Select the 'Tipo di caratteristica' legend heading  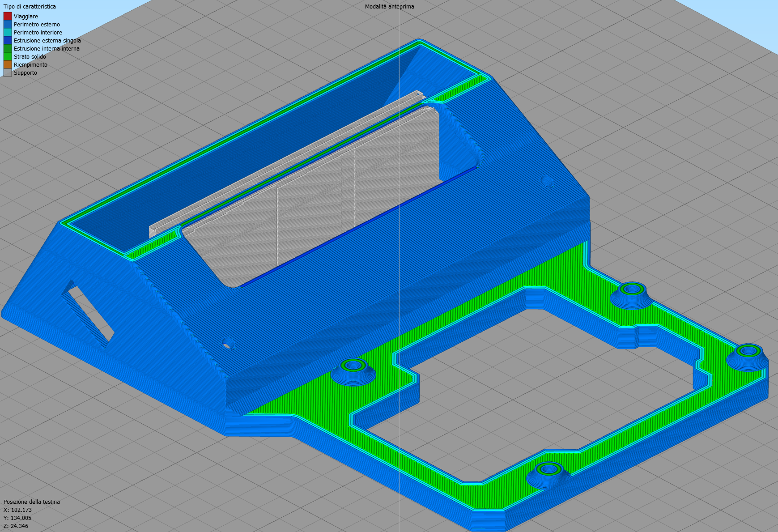[30, 7]
